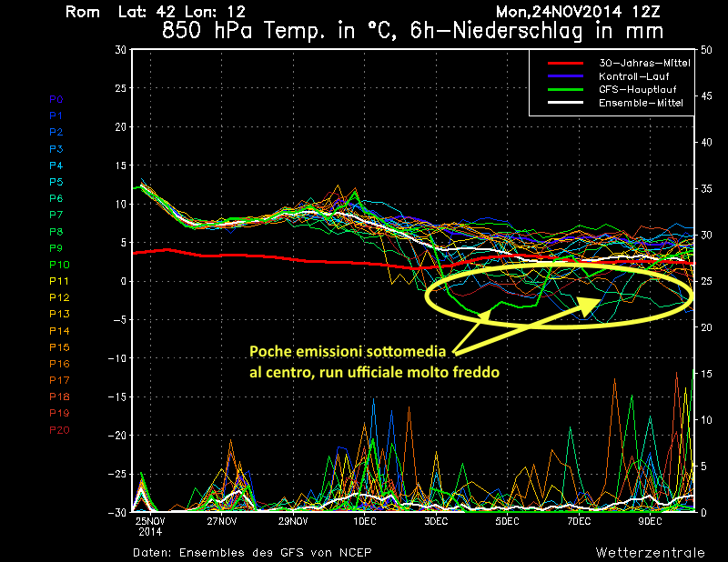Click the P0 ensemble member label
728x562 pixels.
(56, 99)
